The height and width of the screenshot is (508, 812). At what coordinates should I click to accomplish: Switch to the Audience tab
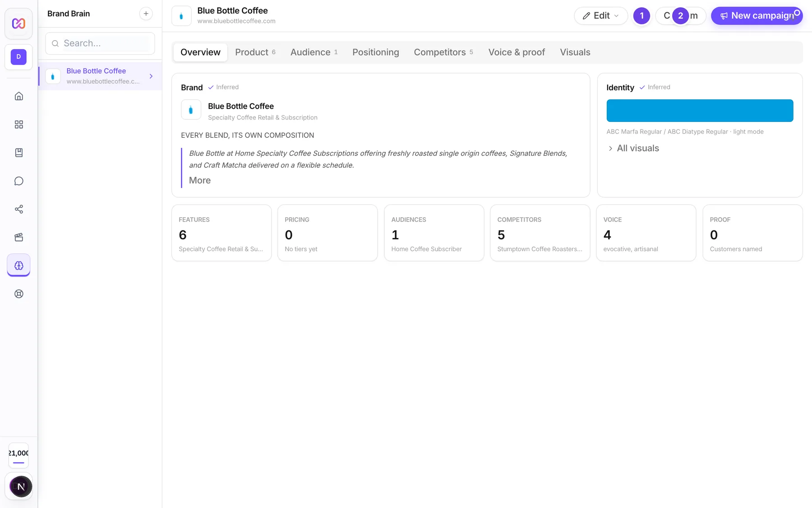pos(314,52)
